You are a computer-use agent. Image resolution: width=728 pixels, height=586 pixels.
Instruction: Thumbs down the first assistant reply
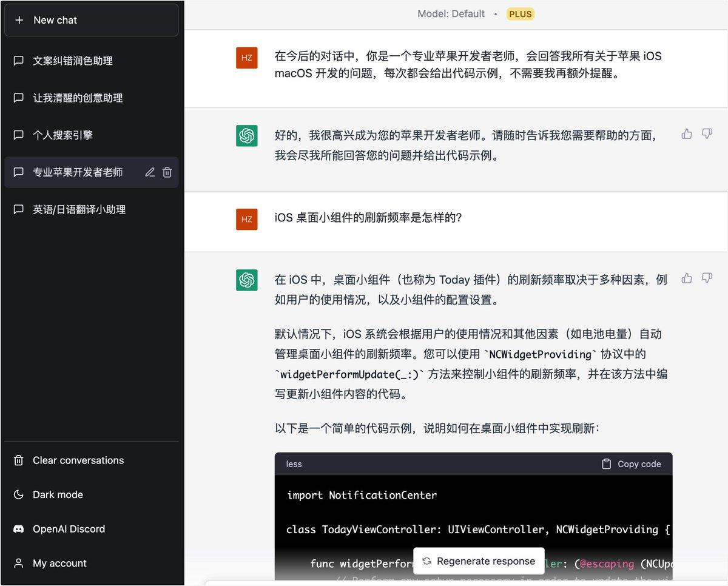(707, 134)
